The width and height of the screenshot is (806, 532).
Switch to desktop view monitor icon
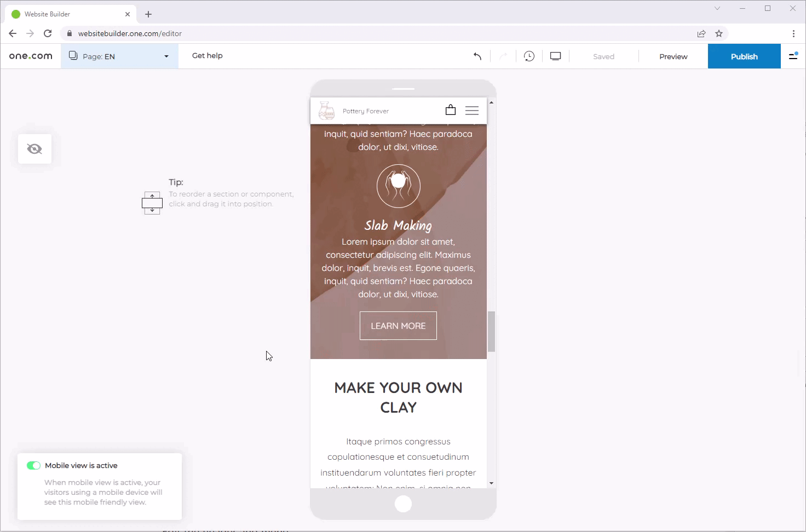[x=555, y=56]
